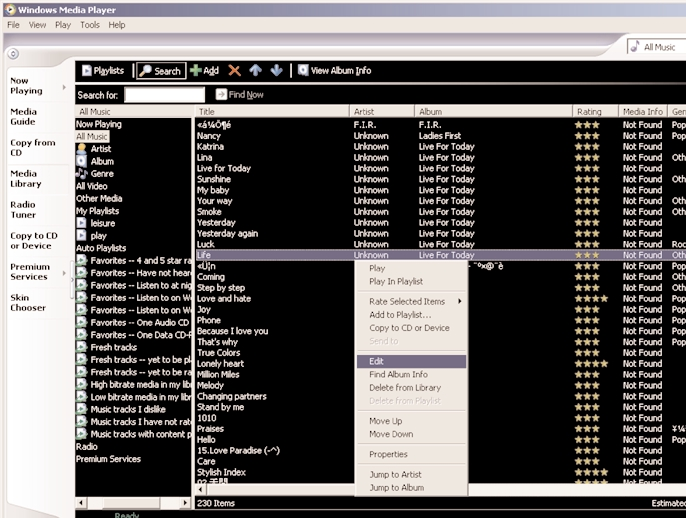Choose Add to Playlist... entry
The image size is (686, 518).
[411, 315]
